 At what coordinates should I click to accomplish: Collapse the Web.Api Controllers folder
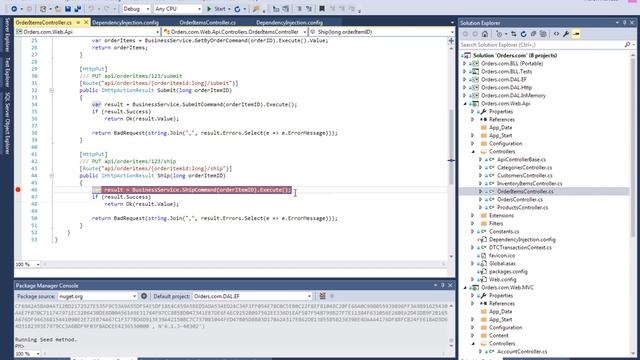tap(473, 151)
